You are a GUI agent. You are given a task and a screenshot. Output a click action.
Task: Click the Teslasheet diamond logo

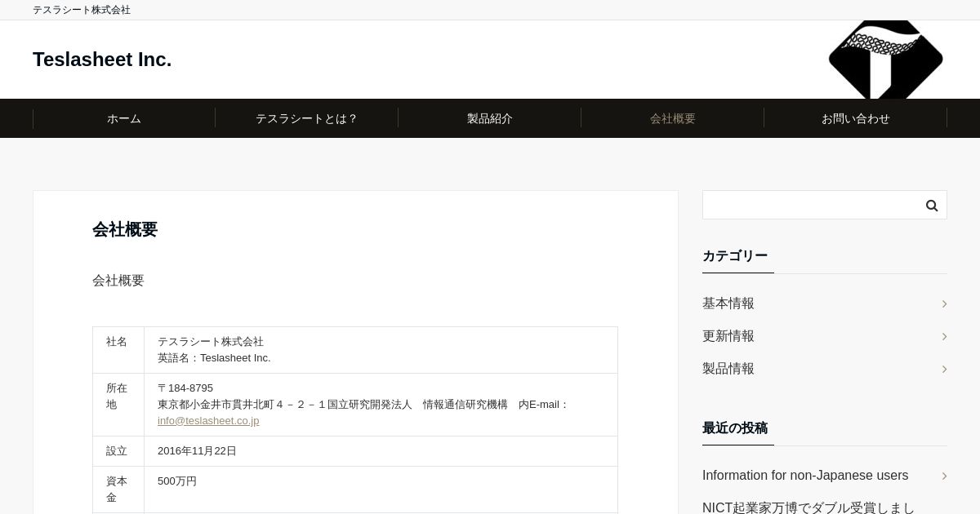point(885,60)
